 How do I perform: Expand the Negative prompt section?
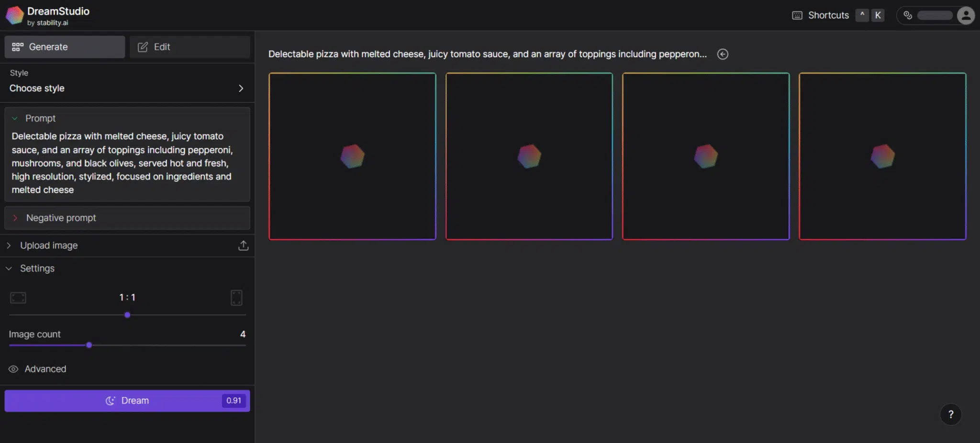coord(15,218)
